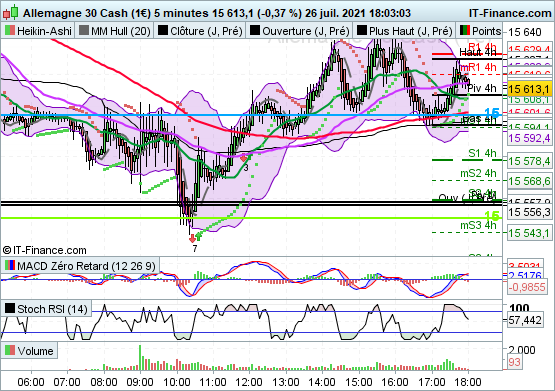The height and width of the screenshot is (391, 555).
Task: Click the volume value 93 label
Action: [x=514, y=362]
